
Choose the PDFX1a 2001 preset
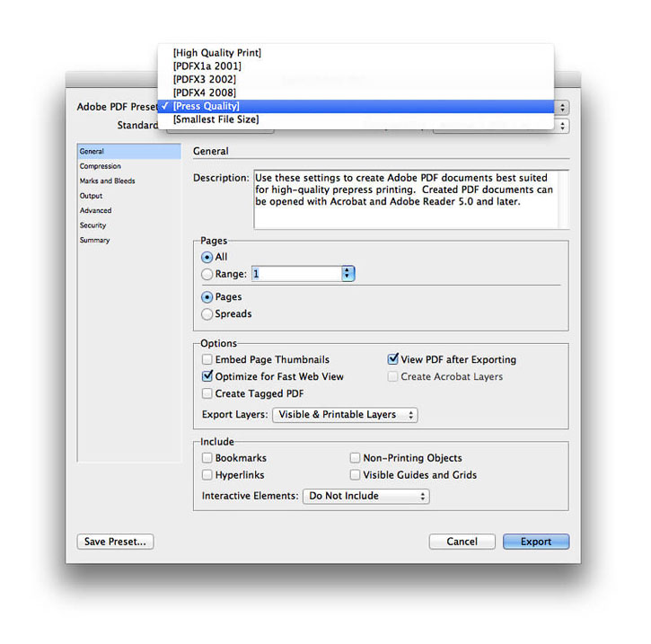[356, 66]
